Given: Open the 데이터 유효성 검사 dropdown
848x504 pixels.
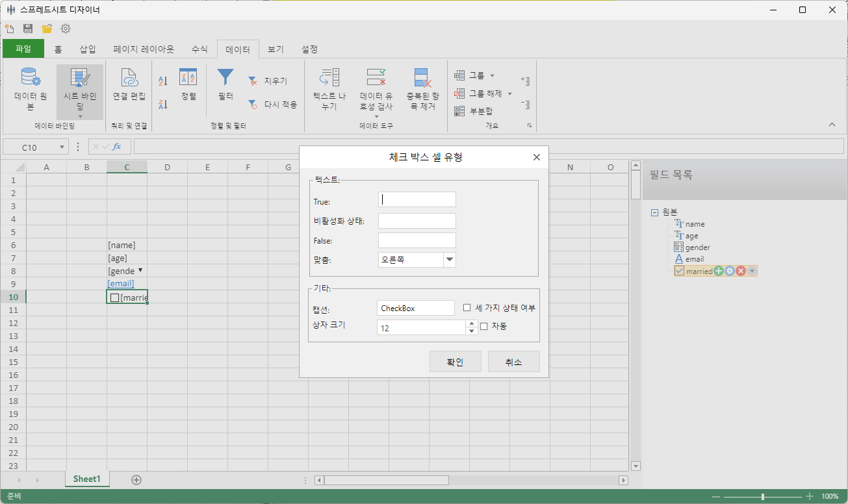Looking at the screenshot, I should 376,117.
